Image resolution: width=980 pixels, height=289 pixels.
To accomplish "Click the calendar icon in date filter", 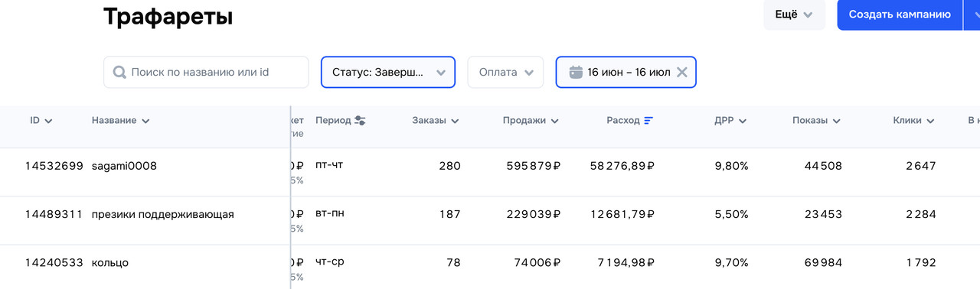I will (x=577, y=72).
